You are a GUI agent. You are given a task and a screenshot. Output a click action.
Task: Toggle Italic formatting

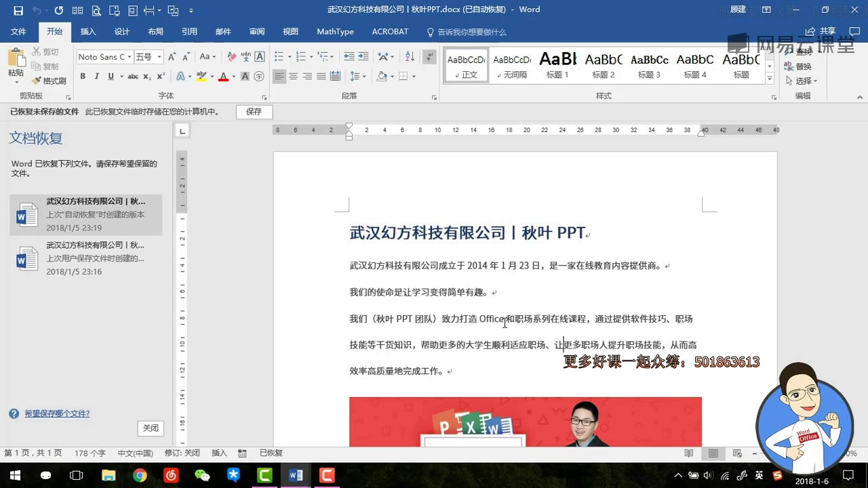coord(96,77)
